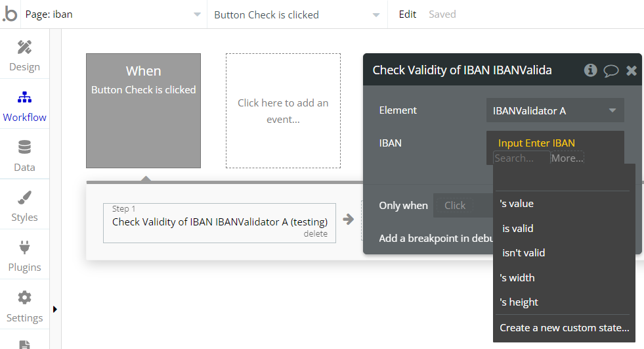This screenshot has height=349, width=644.
Task: Open the comment bubble in the action panel
Action: coord(611,71)
